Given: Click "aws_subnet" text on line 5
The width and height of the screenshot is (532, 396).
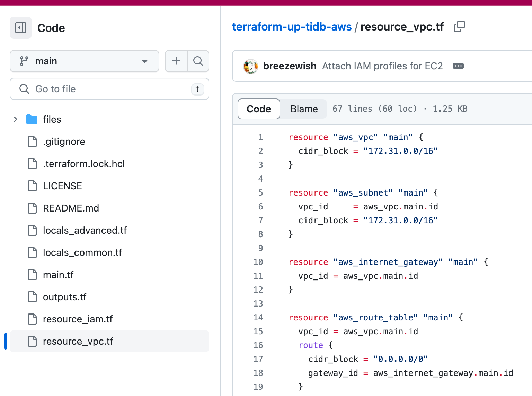Looking at the screenshot, I should tap(363, 192).
